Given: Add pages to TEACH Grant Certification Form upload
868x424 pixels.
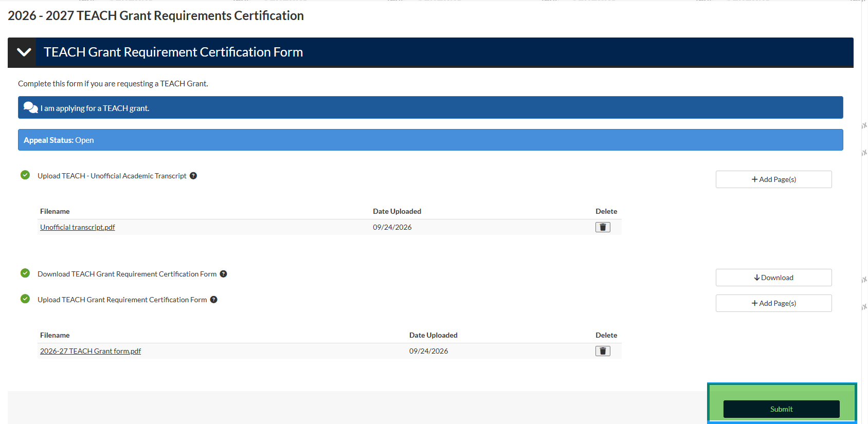Looking at the screenshot, I should pos(773,303).
